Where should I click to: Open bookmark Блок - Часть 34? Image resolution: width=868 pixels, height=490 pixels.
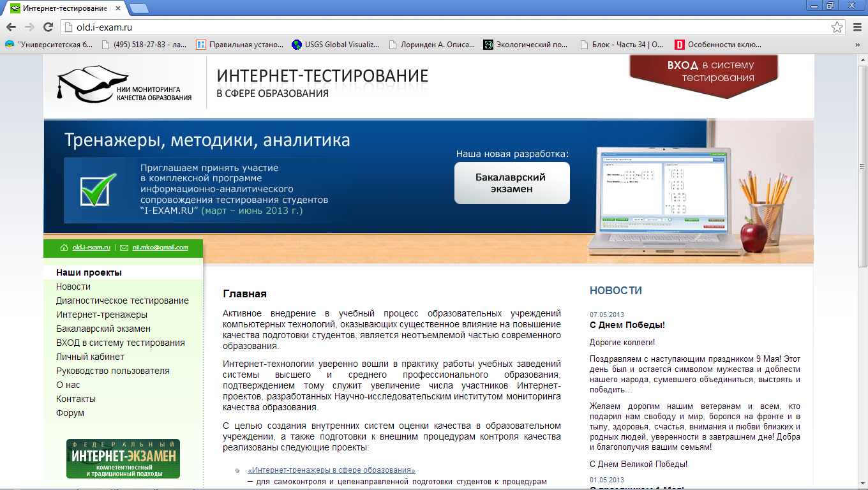pos(622,45)
